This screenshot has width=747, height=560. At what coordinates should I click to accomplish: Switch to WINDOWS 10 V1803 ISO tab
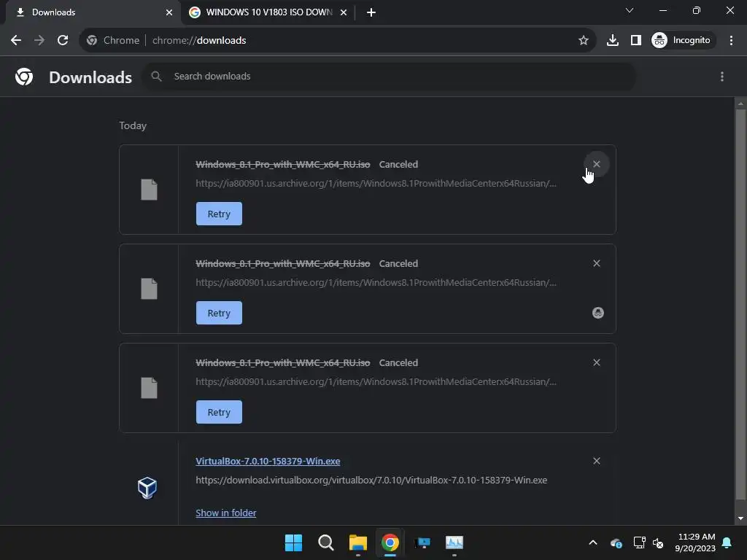tap(268, 12)
